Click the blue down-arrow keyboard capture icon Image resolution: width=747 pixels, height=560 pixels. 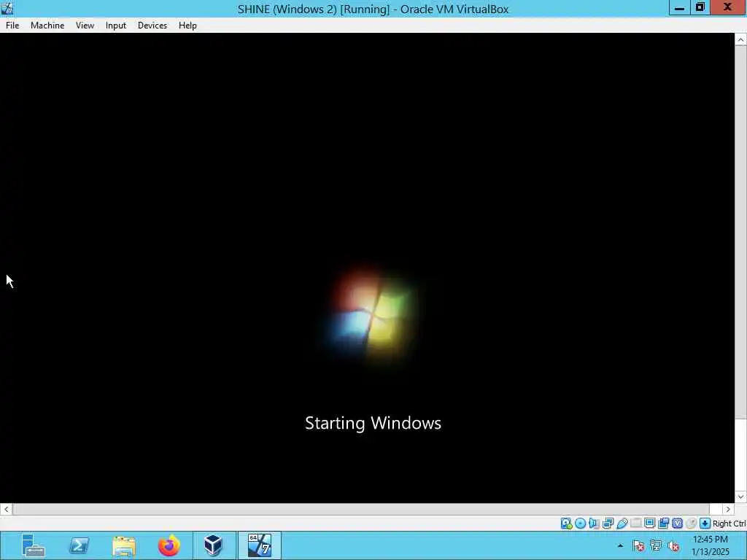(x=705, y=524)
